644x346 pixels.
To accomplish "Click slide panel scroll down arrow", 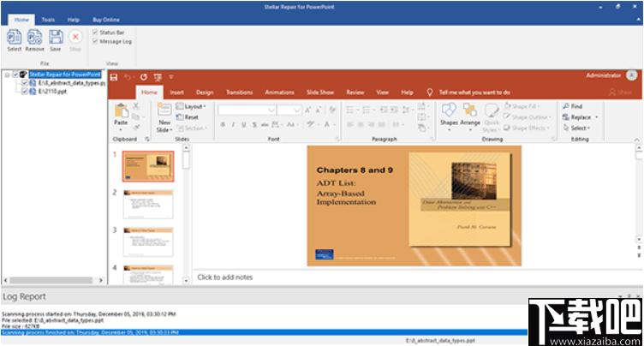I will point(186,281).
